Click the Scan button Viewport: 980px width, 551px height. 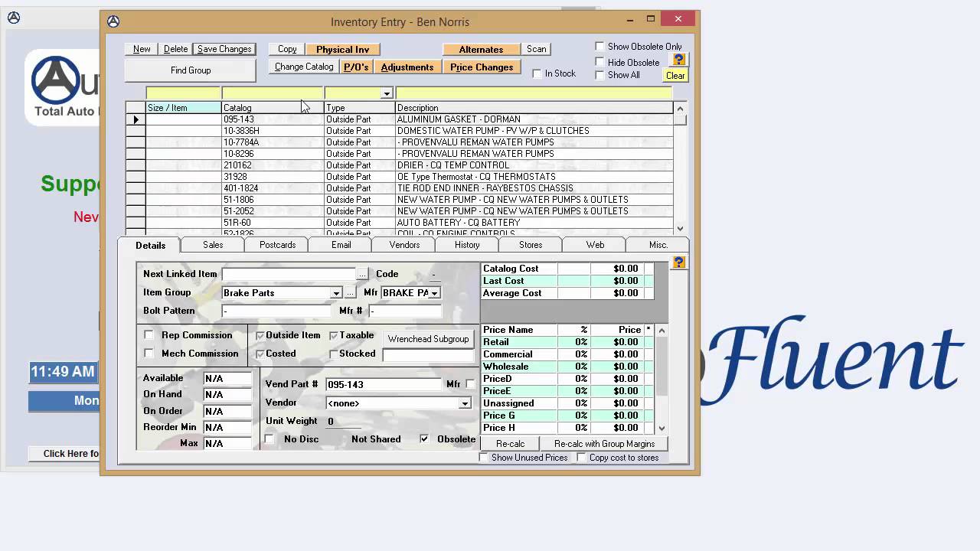537,49
